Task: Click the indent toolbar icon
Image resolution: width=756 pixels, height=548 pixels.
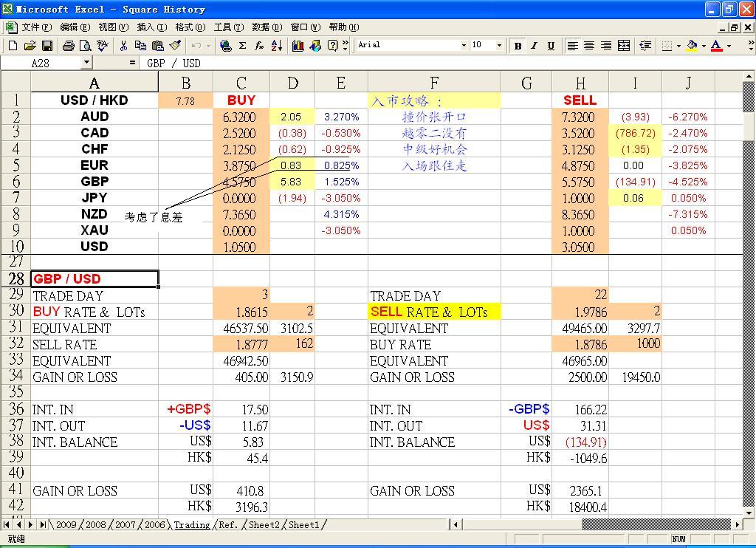Action: (645, 45)
